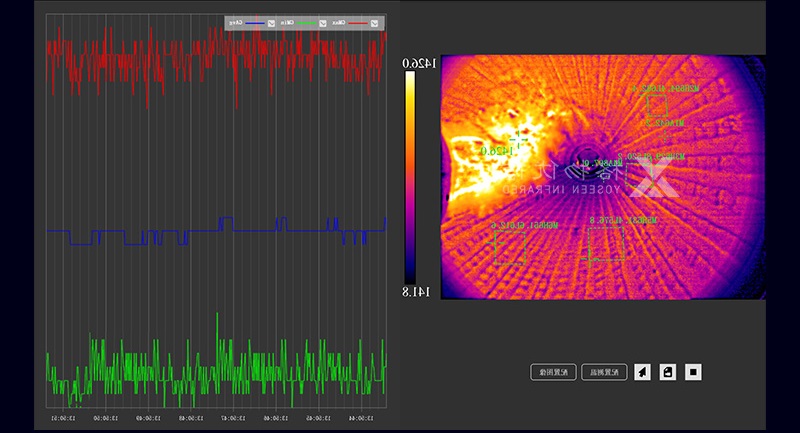This screenshot has height=433, width=800.
Task: Click the hotspot crosshair marker at 1426.0
Action: click(x=515, y=139)
